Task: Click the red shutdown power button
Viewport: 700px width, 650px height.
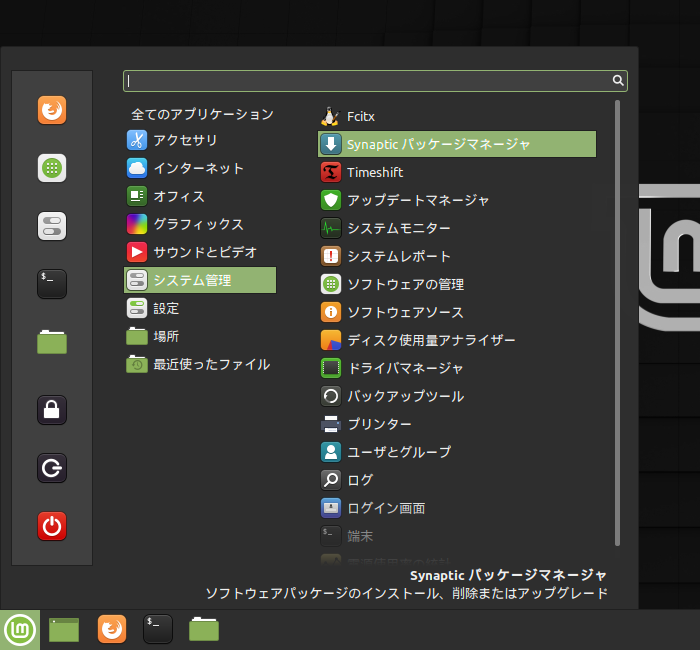Action: (52, 526)
